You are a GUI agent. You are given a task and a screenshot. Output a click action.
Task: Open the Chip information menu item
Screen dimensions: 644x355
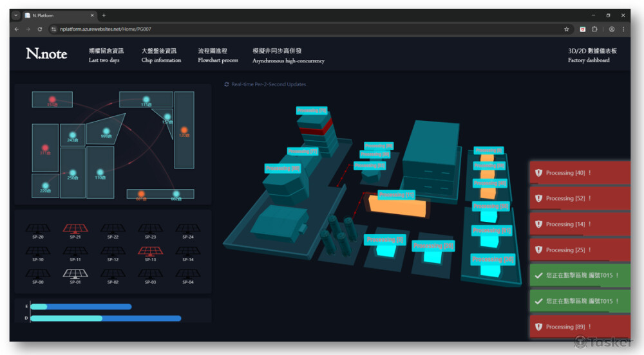[x=161, y=55]
